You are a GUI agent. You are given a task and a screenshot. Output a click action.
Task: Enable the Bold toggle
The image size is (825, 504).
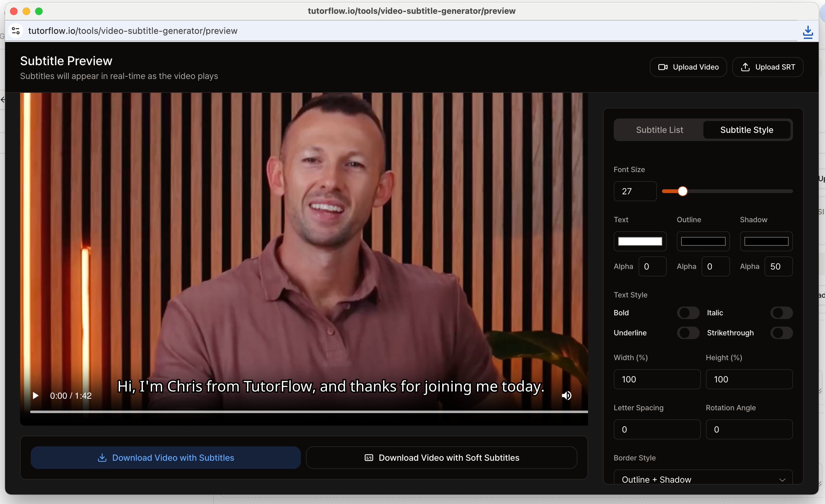point(688,313)
